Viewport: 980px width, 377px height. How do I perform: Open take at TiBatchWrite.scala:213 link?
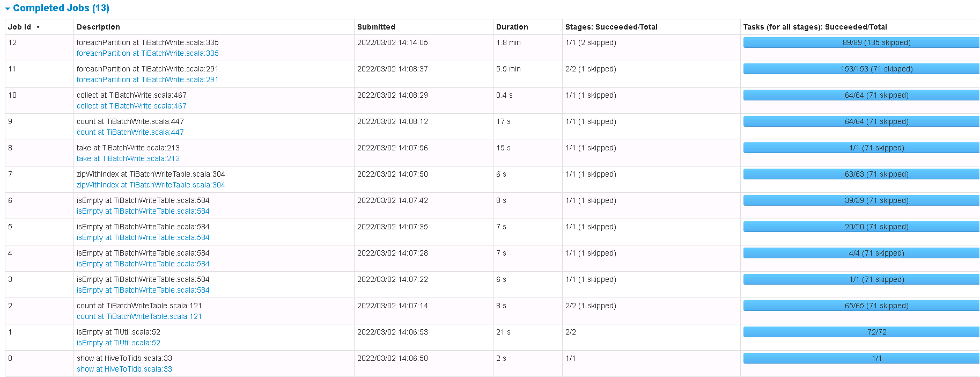[128, 158]
